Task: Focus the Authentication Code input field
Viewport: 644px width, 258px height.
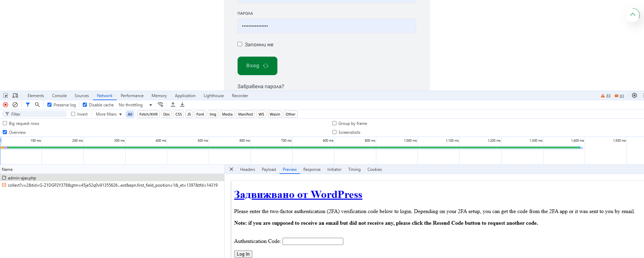Action: pyautogui.click(x=313, y=241)
